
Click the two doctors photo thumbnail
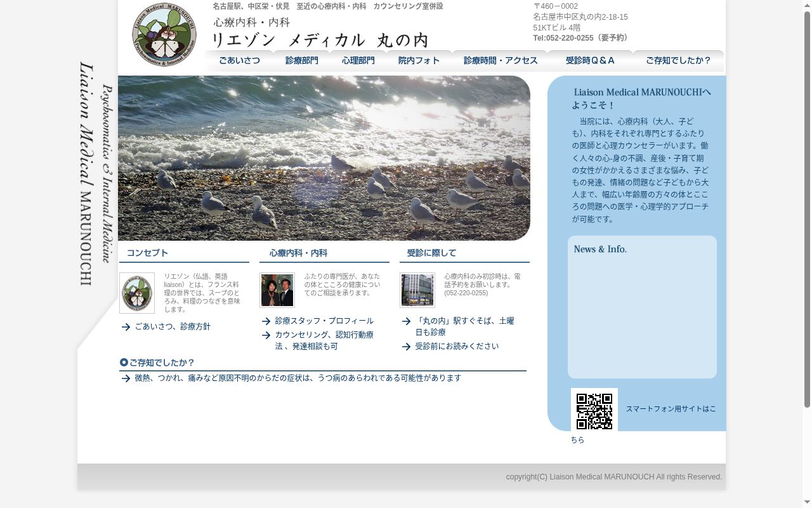(x=277, y=290)
